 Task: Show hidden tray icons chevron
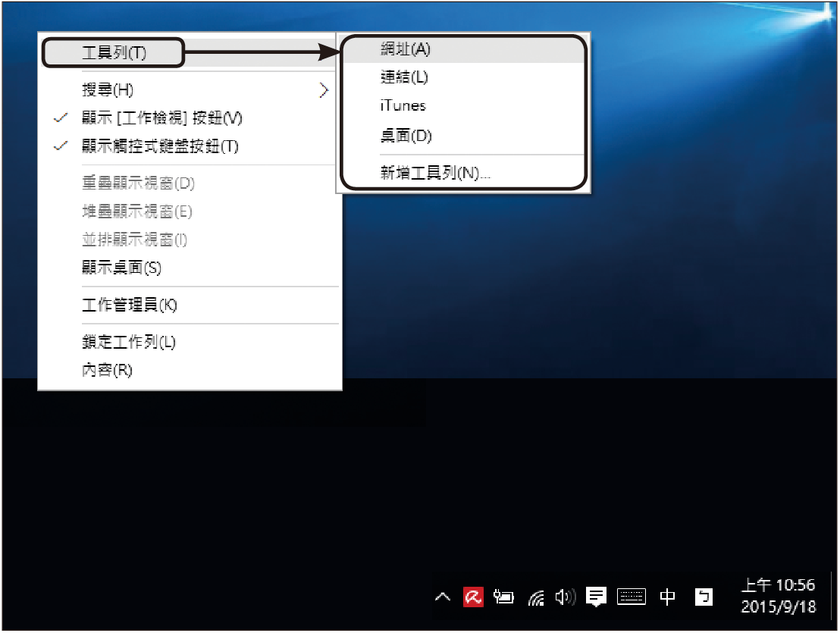click(x=443, y=597)
